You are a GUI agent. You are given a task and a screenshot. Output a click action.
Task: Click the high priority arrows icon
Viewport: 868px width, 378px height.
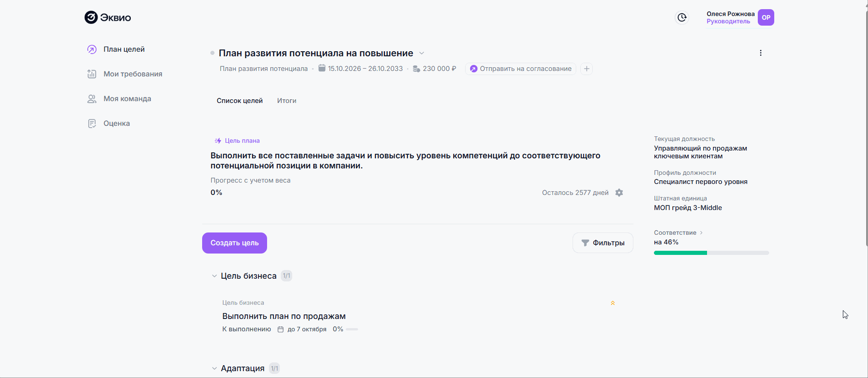613,303
